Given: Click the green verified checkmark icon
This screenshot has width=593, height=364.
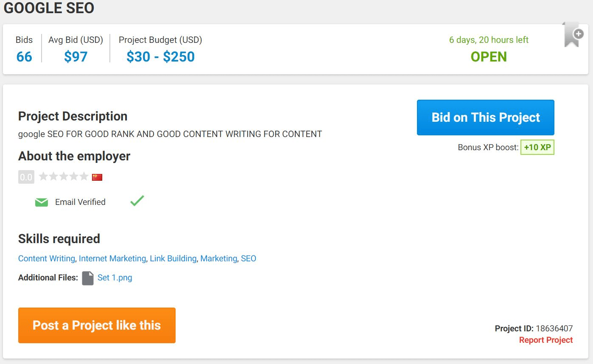Looking at the screenshot, I should click(x=137, y=201).
